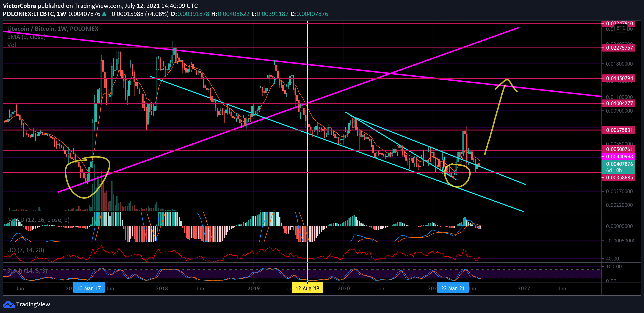Click the 0.00220000 price axis tick
The height and width of the screenshot is (313, 644).
[619, 205]
